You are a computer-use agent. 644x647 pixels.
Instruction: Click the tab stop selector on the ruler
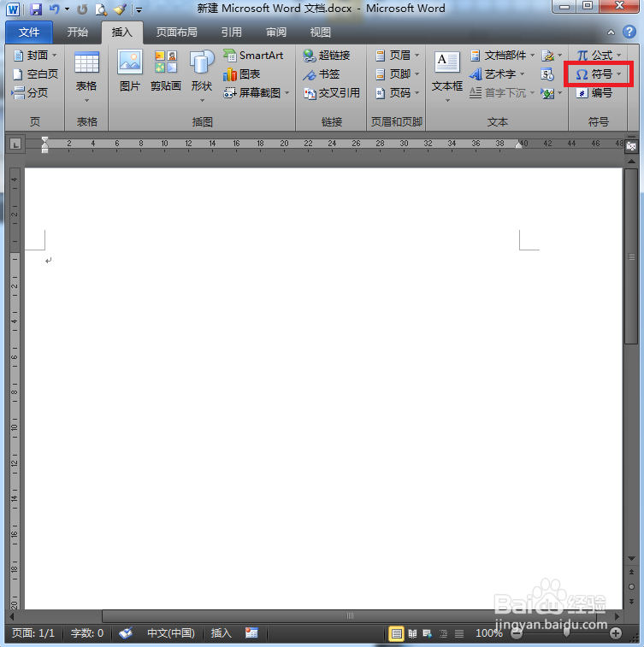tap(15, 144)
